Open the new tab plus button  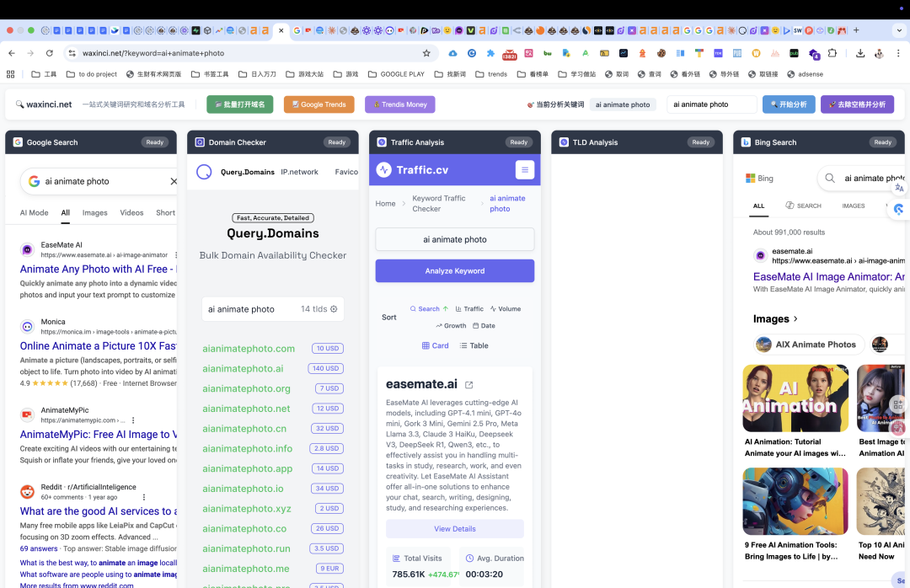(x=856, y=30)
